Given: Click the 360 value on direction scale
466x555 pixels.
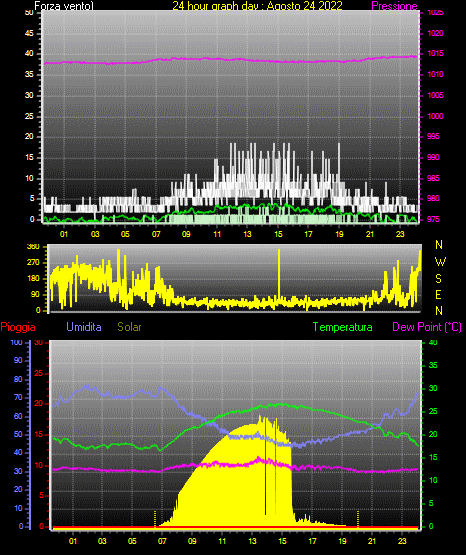Looking at the screenshot, I should pyautogui.click(x=33, y=247).
